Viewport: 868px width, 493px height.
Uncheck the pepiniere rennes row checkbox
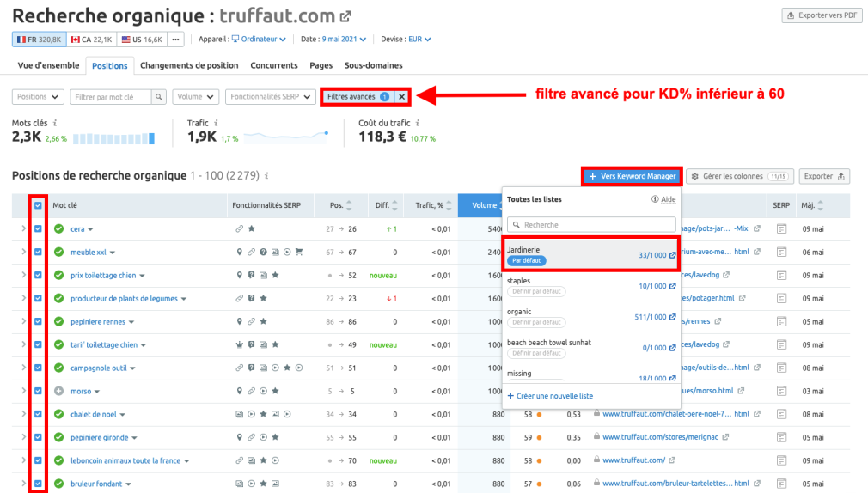coord(38,321)
